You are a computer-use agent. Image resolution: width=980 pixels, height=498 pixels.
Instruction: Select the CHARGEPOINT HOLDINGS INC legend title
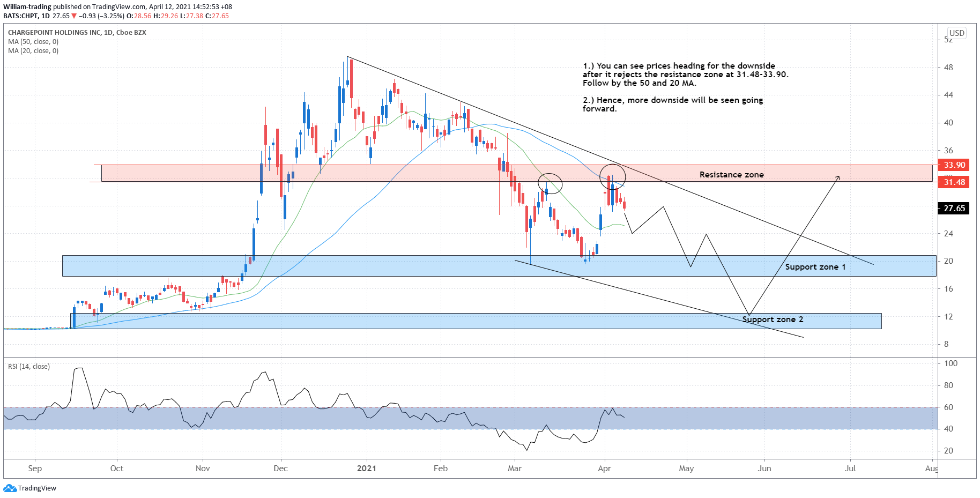pos(77,32)
